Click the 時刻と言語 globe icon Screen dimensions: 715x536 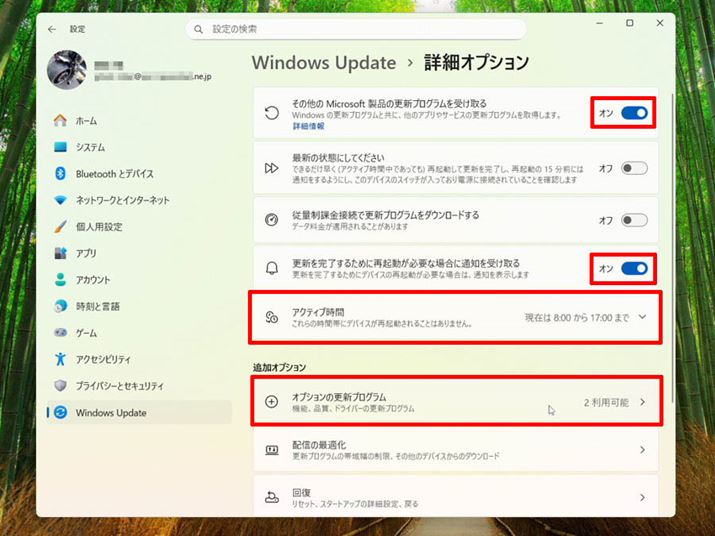[60, 306]
